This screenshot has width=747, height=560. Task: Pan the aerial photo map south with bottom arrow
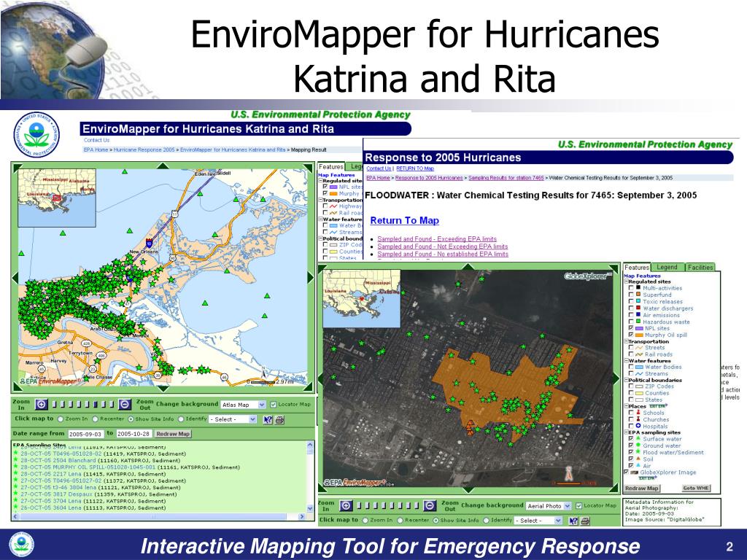[x=469, y=489]
